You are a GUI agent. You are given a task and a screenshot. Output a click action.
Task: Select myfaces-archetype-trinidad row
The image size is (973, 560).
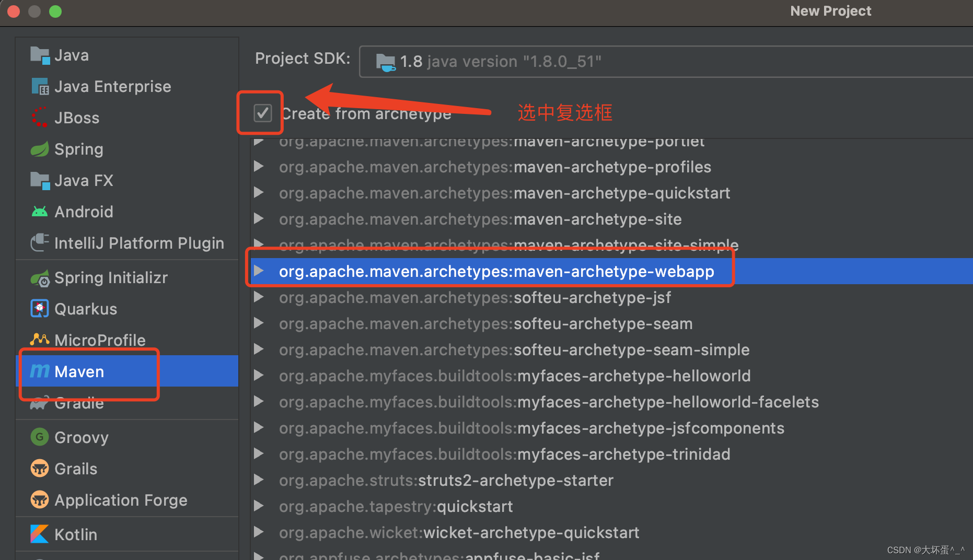click(x=611, y=454)
